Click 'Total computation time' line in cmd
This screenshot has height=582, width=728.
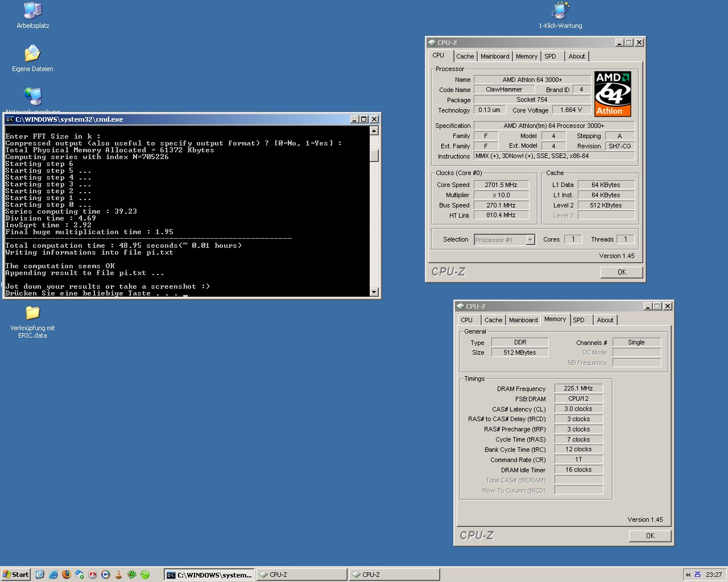[123, 246]
